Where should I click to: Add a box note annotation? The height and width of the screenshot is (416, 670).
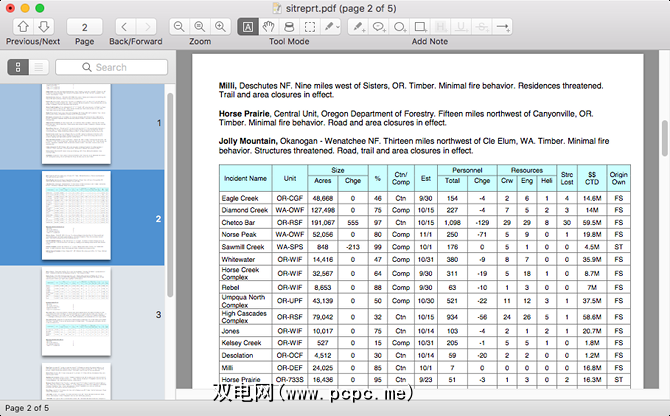point(422,26)
